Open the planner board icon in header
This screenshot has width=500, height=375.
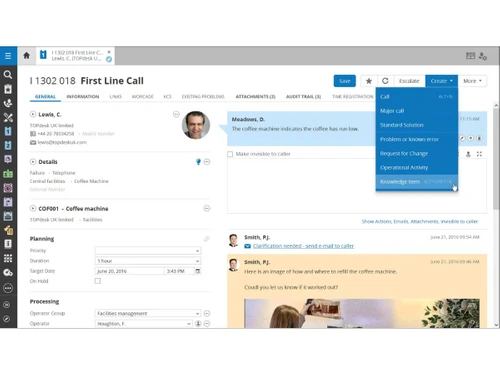coord(470,56)
